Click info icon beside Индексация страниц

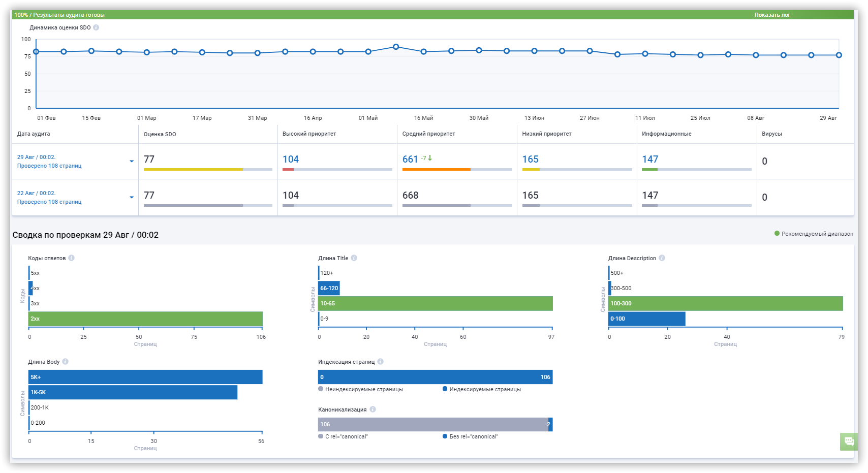[380, 362]
